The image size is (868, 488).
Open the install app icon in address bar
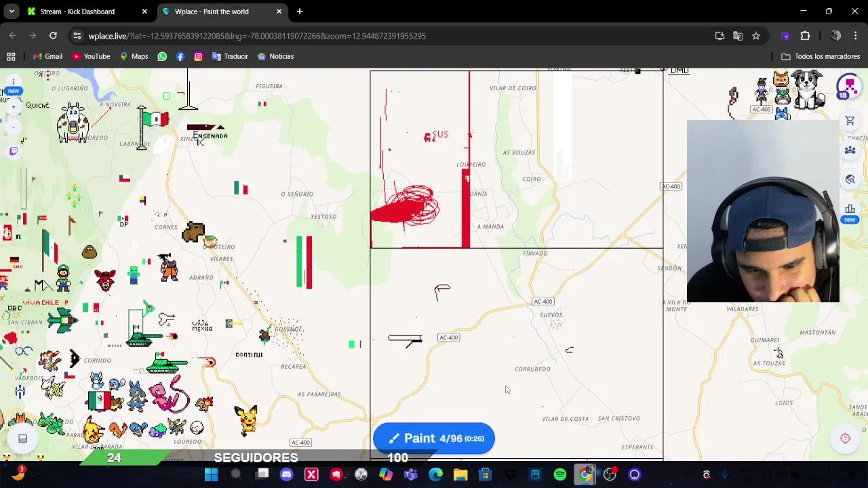[x=719, y=36]
